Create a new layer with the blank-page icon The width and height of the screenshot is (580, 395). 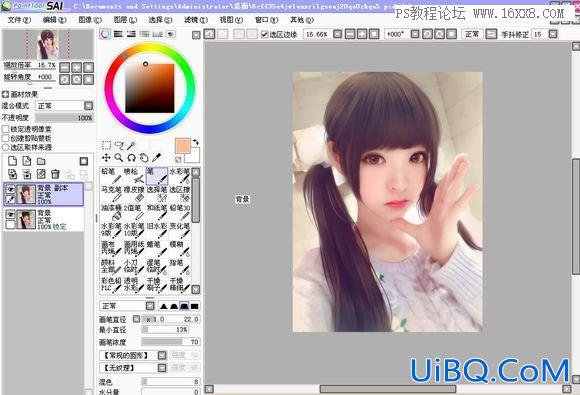(x=13, y=161)
